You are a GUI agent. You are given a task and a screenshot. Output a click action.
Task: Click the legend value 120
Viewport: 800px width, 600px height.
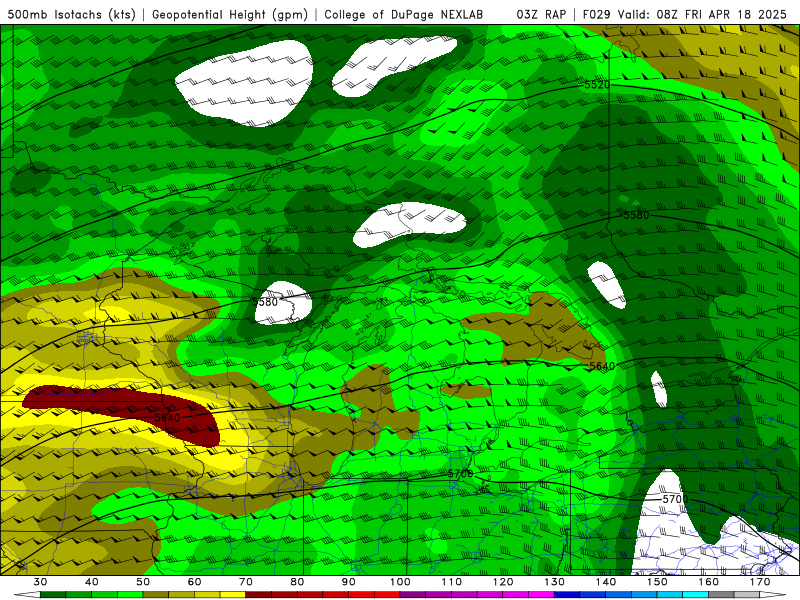point(503,582)
